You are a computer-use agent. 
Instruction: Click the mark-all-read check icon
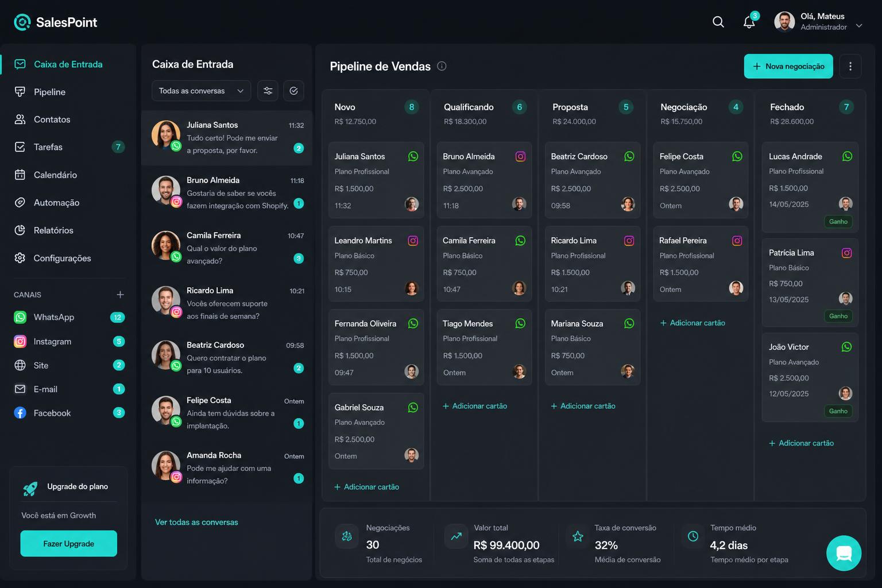[293, 91]
